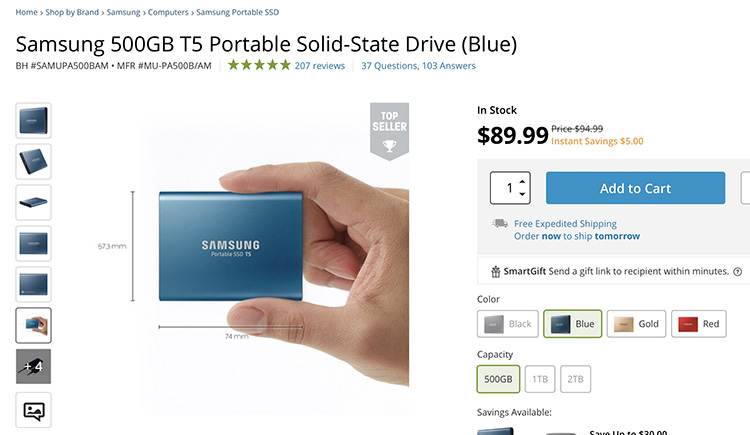The width and height of the screenshot is (750, 435).
Task: Increase quantity with the up arrow
Action: [522, 182]
